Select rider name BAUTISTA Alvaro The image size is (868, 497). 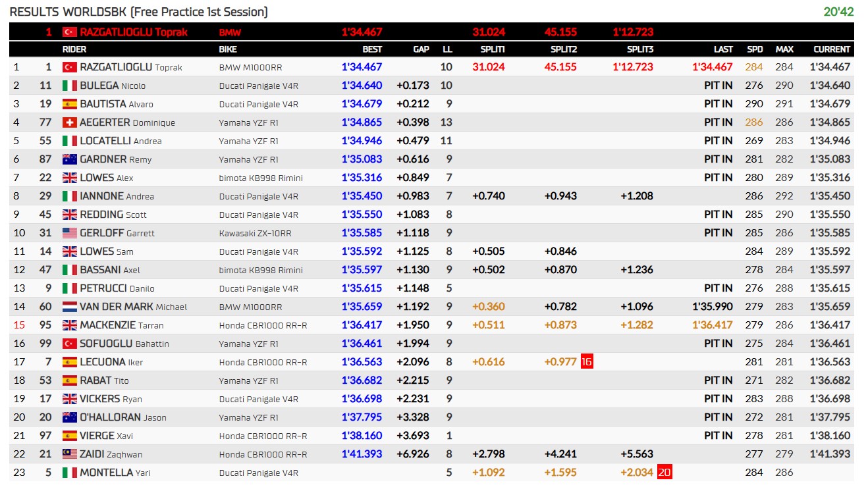(x=117, y=104)
